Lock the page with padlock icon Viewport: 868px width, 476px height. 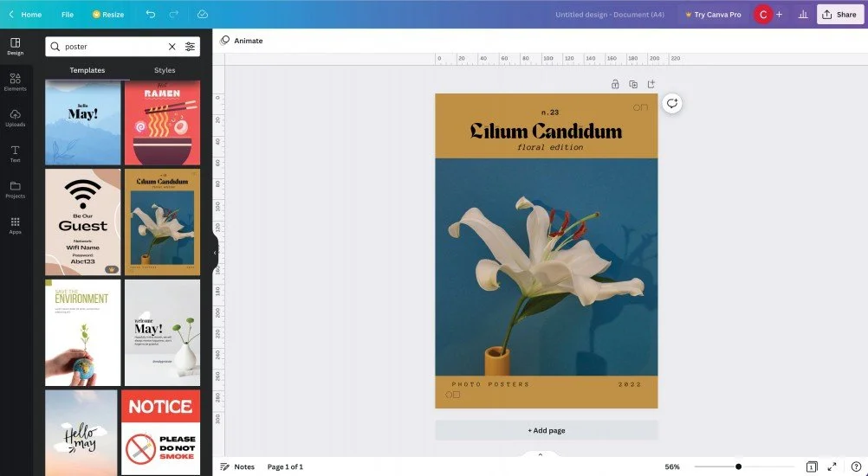[x=615, y=84]
